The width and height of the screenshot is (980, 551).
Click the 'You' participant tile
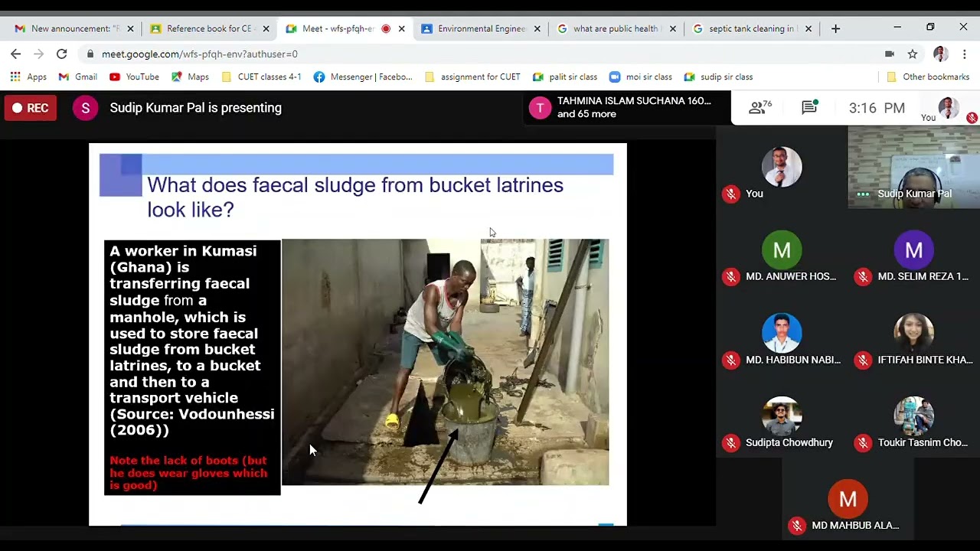782,167
